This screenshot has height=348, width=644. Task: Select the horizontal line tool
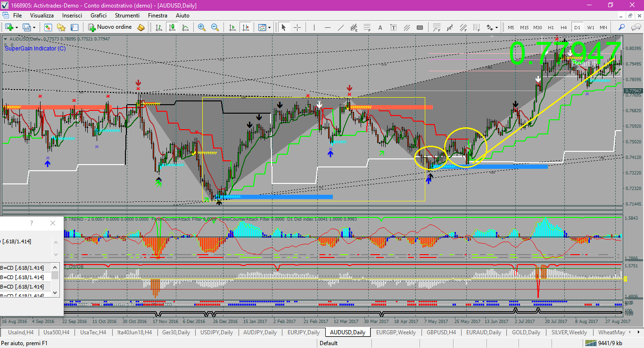click(327, 27)
